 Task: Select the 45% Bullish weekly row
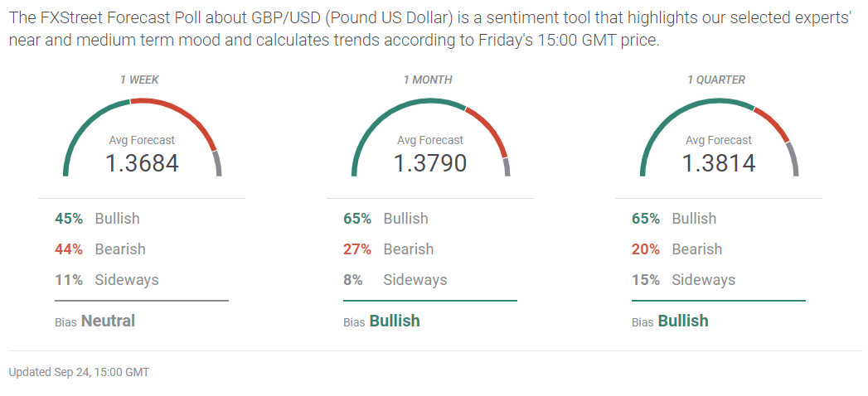tap(97, 219)
